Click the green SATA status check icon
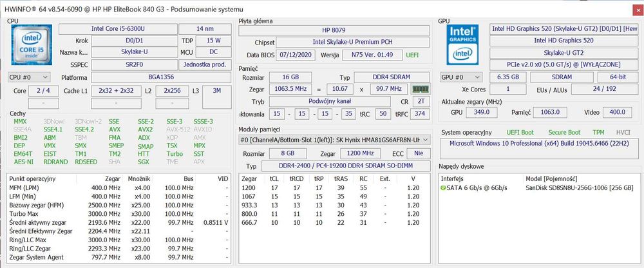 point(443,188)
